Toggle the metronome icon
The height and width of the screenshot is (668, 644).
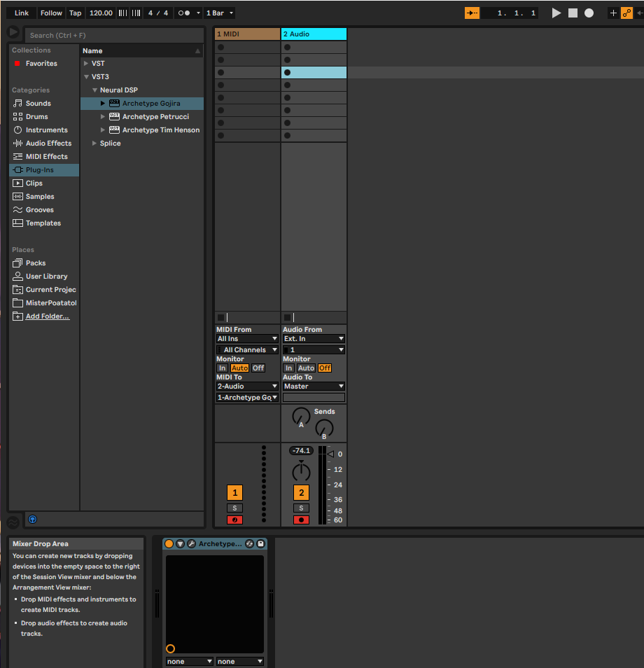click(184, 13)
